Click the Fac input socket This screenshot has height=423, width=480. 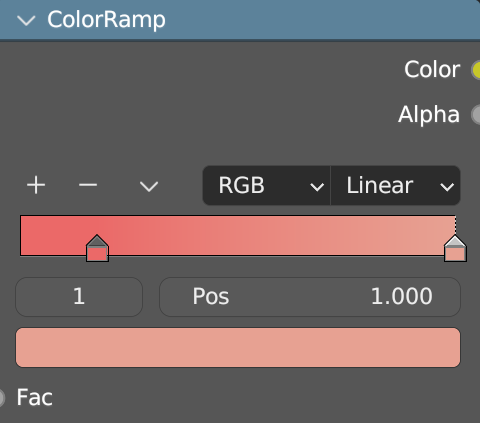coord(2,397)
